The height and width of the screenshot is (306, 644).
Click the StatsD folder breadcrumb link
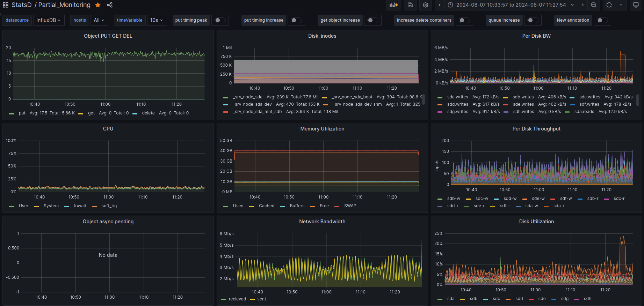pos(21,5)
